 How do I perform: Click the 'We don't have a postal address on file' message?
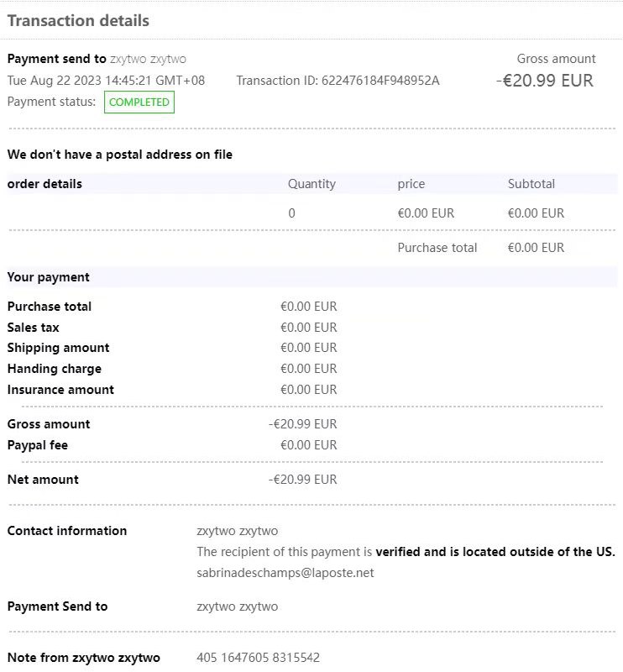tap(120, 155)
